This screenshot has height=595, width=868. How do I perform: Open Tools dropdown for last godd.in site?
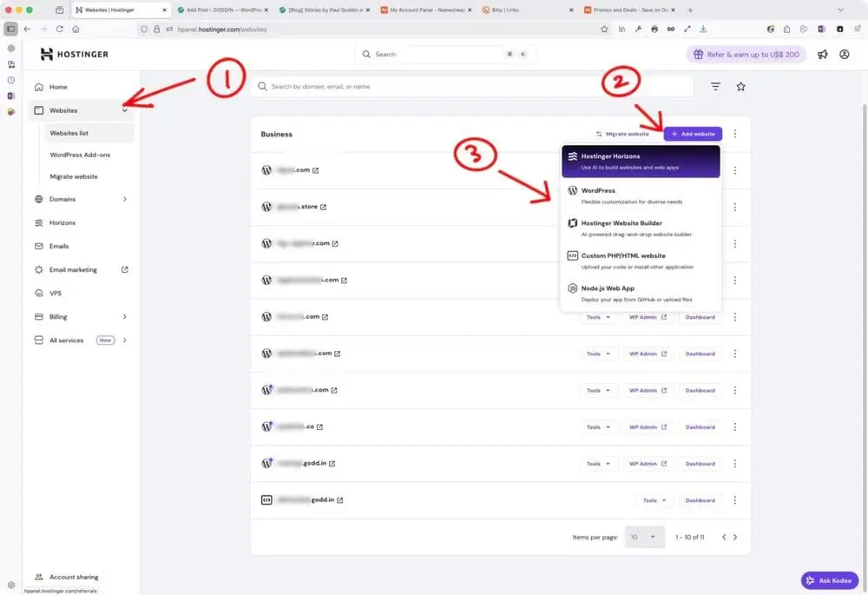[x=654, y=500]
